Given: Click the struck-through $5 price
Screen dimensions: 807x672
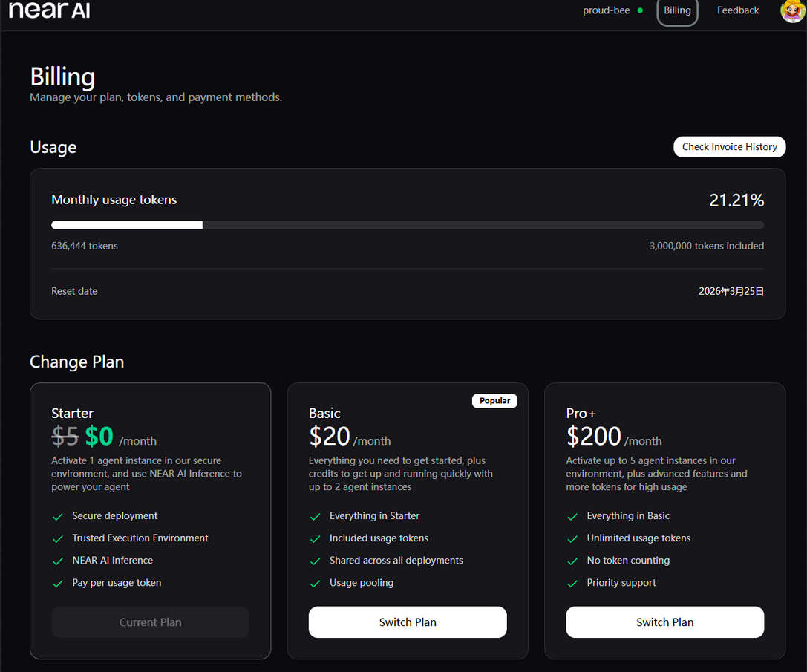Looking at the screenshot, I should (x=65, y=436).
